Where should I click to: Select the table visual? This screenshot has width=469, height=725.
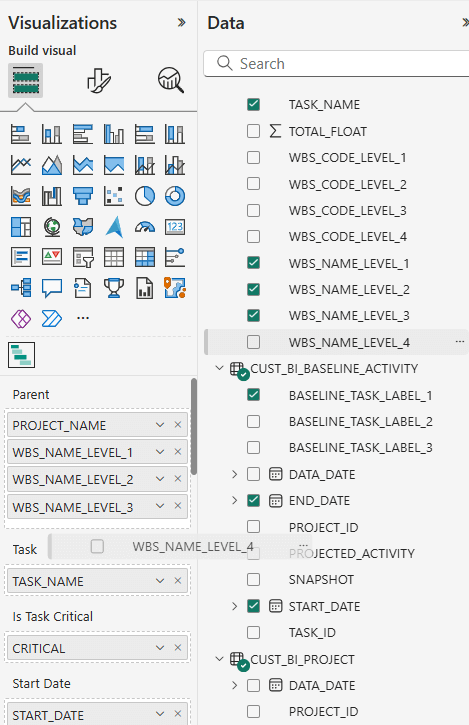click(x=114, y=257)
